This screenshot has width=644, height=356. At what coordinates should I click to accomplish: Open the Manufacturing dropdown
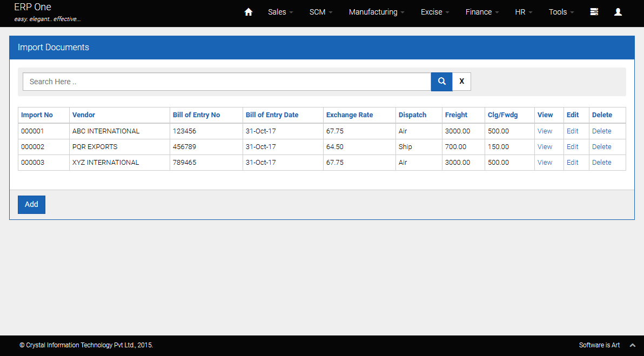click(x=377, y=12)
